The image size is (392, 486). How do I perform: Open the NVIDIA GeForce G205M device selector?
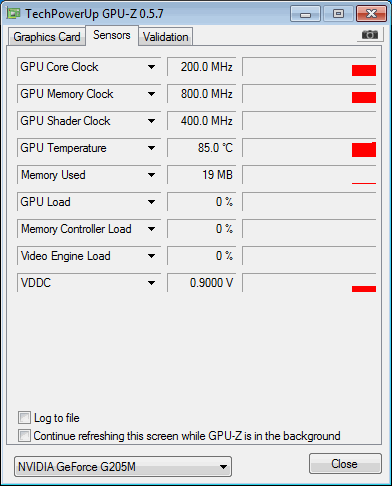tap(123, 467)
